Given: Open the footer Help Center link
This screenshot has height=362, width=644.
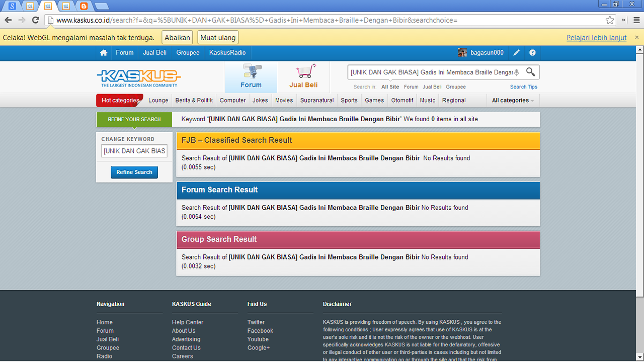Looking at the screenshot, I should pos(188,322).
